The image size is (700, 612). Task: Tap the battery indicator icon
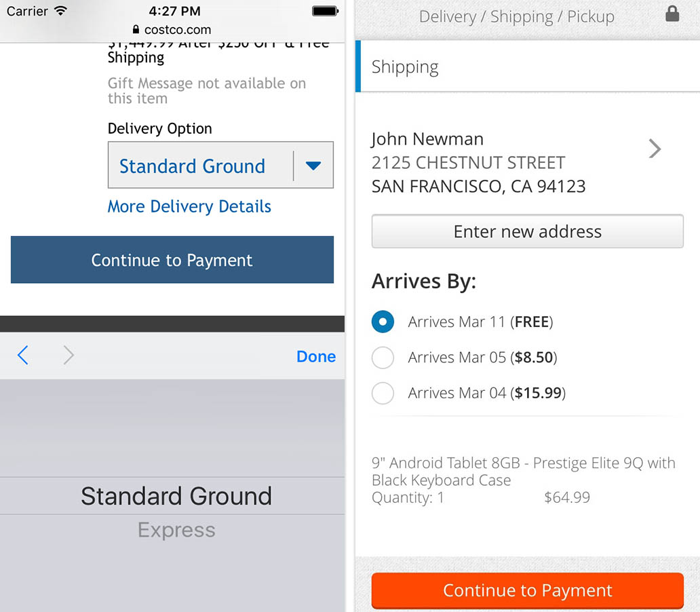[325, 12]
